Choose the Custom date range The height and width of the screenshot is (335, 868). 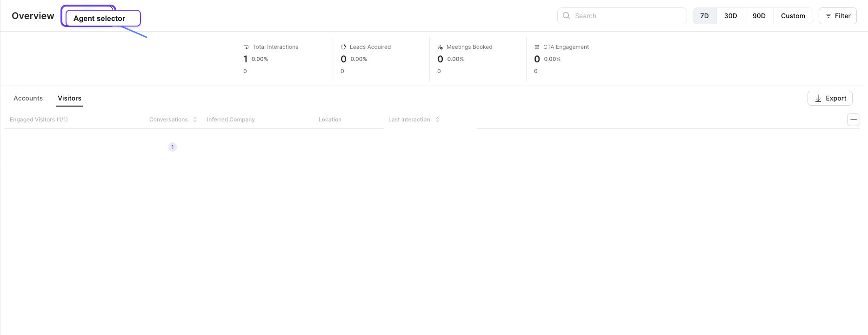(x=793, y=16)
